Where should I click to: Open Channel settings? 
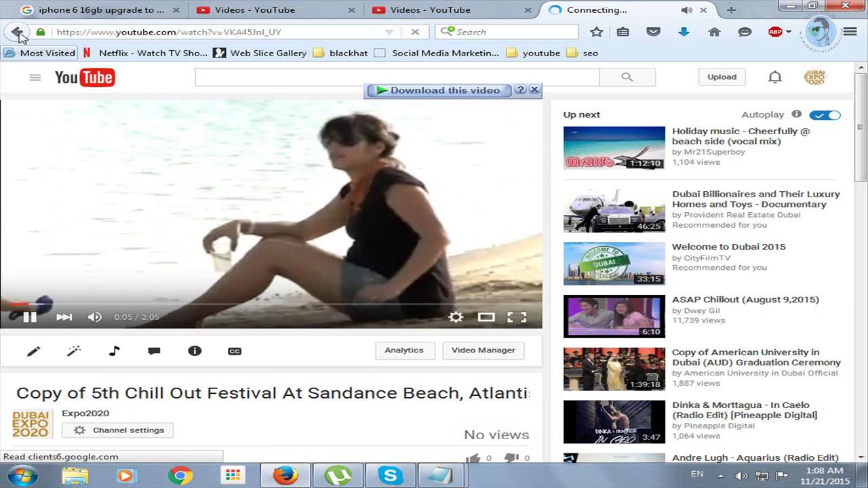click(118, 430)
